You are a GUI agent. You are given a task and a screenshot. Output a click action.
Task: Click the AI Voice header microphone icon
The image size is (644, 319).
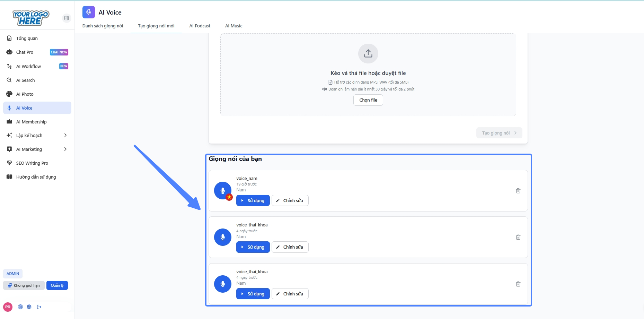[x=89, y=12]
